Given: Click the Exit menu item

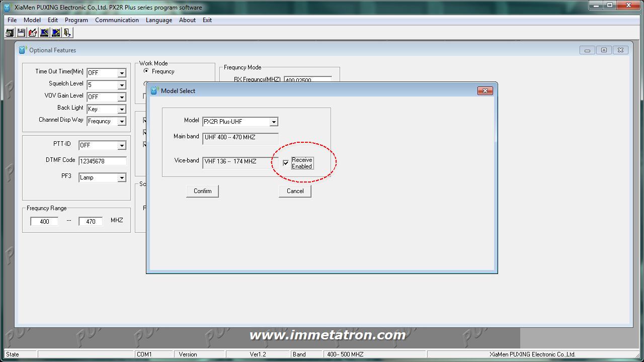Looking at the screenshot, I should click(x=207, y=20).
